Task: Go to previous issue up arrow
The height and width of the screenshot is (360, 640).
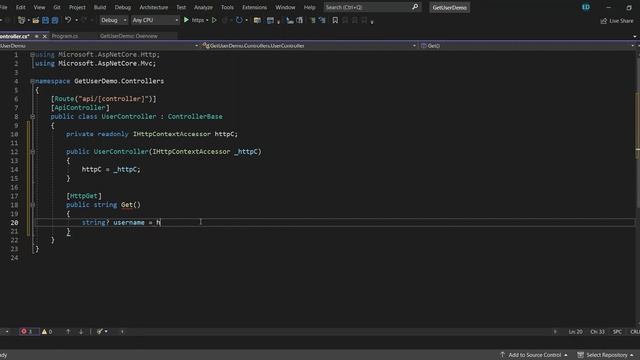Action: click(x=68, y=331)
